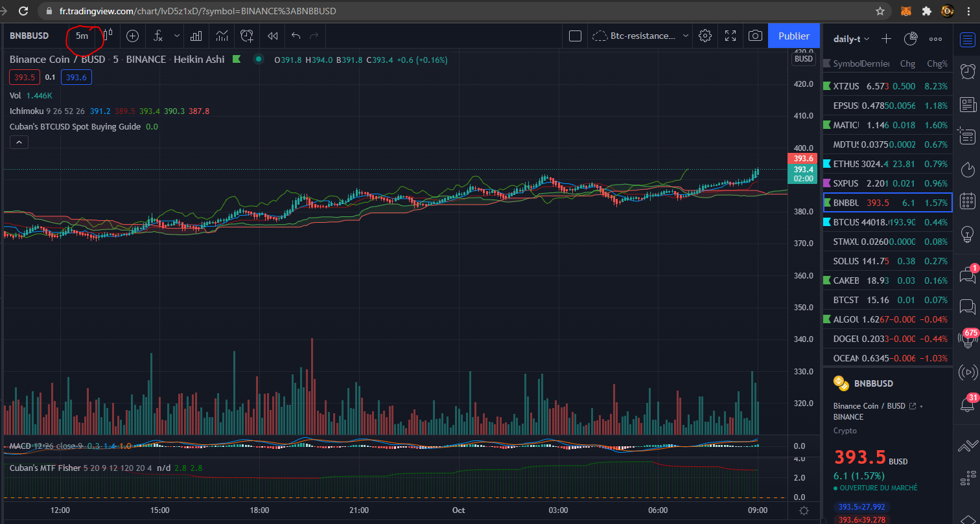Click the green market status dot

(x=259, y=59)
